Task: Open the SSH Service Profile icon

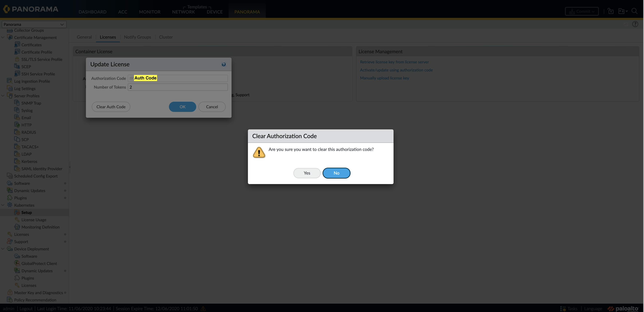Action: (17, 74)
